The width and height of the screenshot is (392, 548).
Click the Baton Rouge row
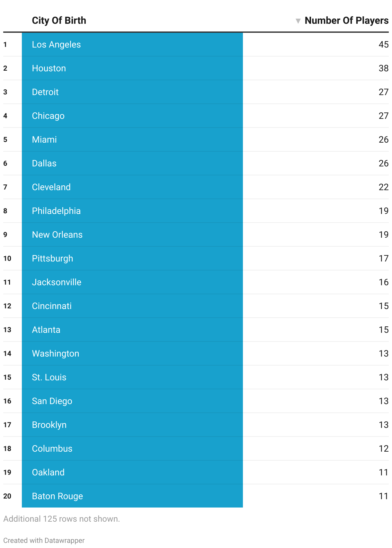click(196, 496)
